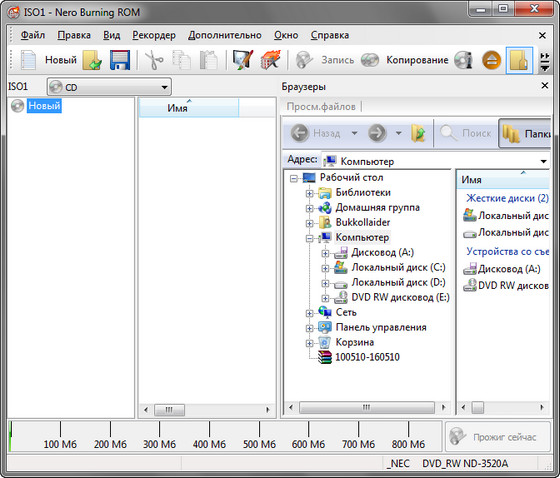Toggle the file browser panel icon
This screenshot has width=560, height=478.
(519, 60)
